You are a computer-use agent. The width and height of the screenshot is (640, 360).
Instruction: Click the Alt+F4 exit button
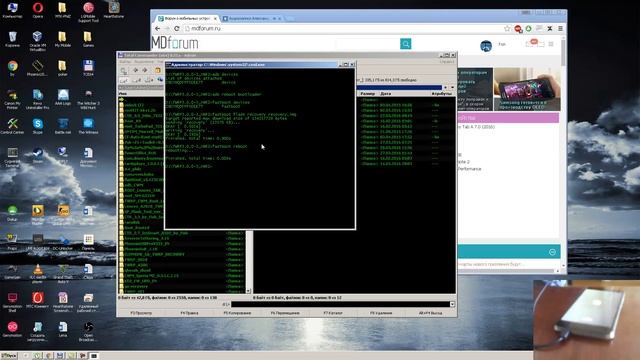pos(430,313)
